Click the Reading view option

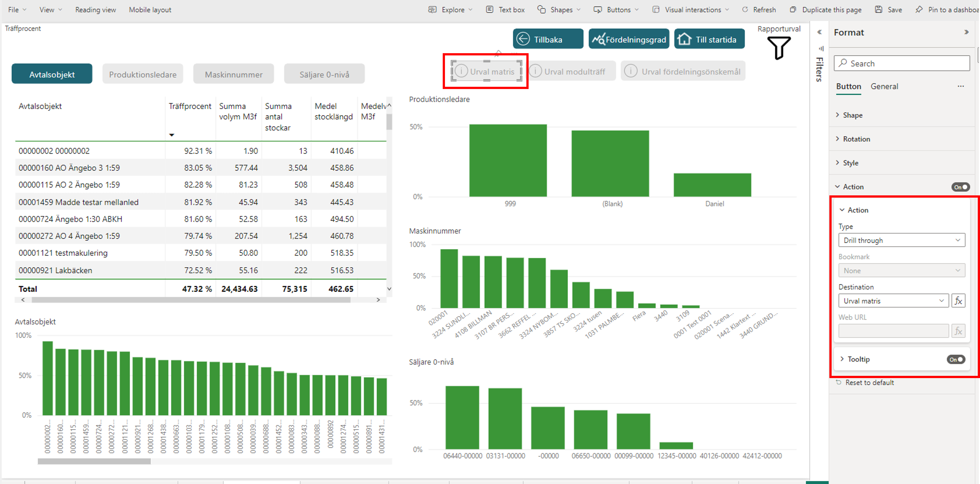pyautogui.click(x=95, y=10)
